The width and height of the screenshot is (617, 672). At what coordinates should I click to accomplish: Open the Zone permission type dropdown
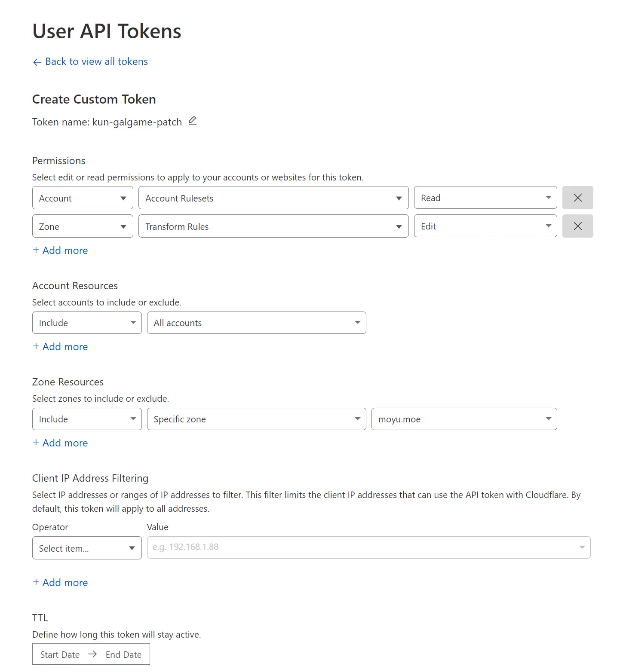[83, 226]
